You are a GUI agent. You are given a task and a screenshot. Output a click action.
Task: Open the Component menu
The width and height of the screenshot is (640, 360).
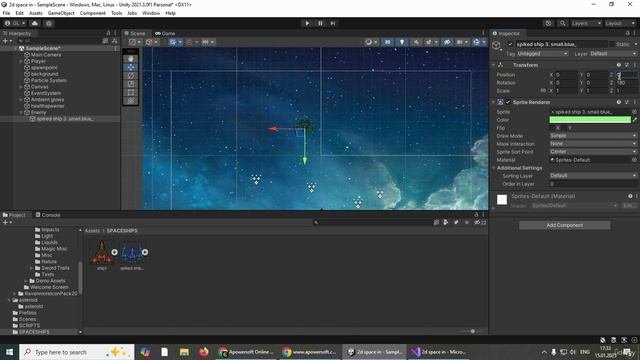pyautogui.click(x=93, y=13)
